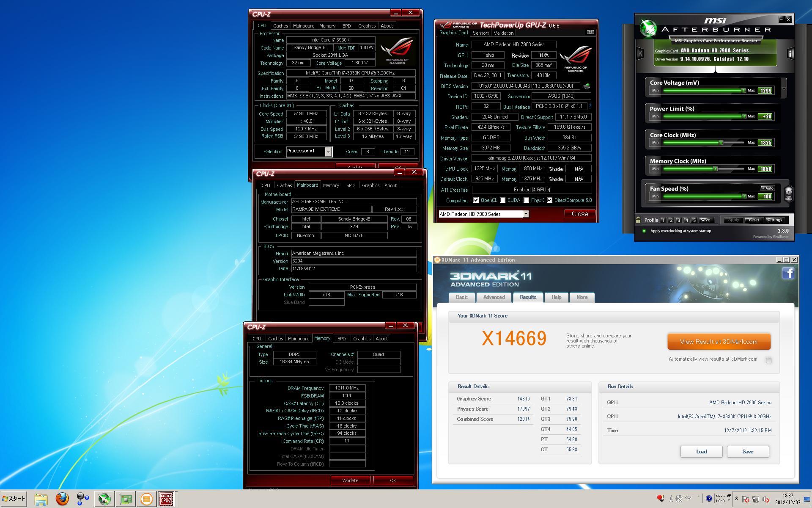Click the GPU-Z screenshot camera icon
The height and width of the screenshot is (508, 812).
(590, 32)
